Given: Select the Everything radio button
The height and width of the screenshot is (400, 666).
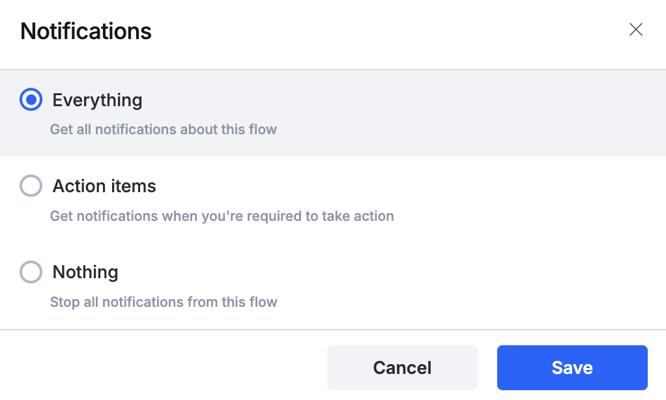Looking at the screenshot, I should point(31,99).
